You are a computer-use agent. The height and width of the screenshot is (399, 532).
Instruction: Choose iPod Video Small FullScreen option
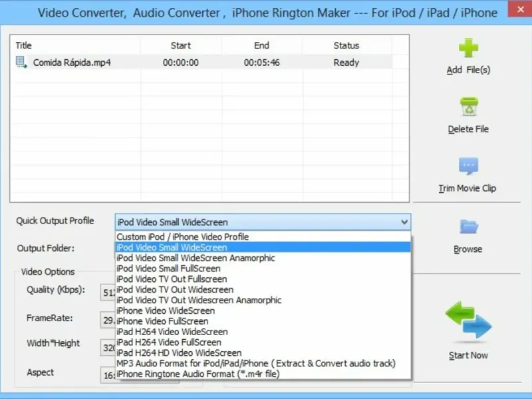(x=263, y=269)
